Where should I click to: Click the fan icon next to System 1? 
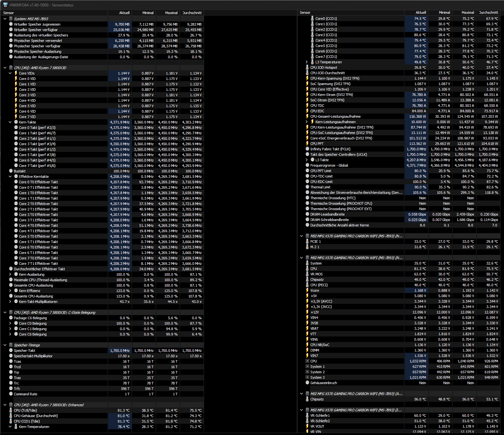tap(307, 367)
